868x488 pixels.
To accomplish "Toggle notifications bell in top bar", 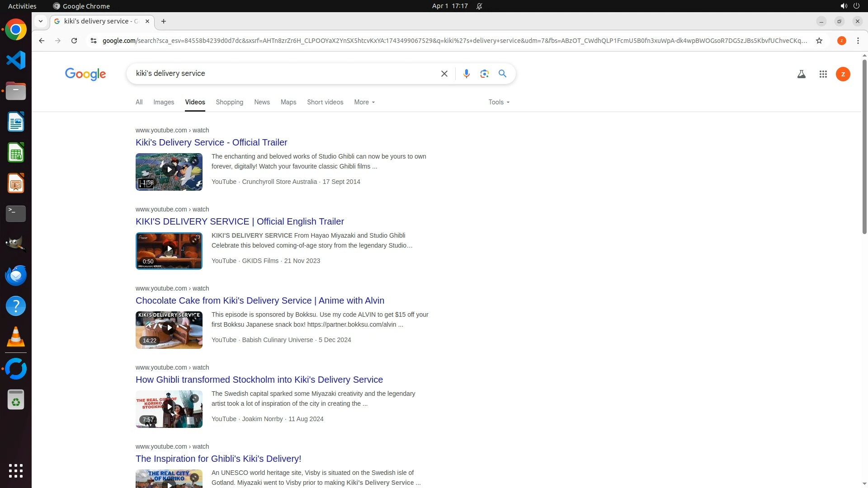I will click(x=479, y=6).
